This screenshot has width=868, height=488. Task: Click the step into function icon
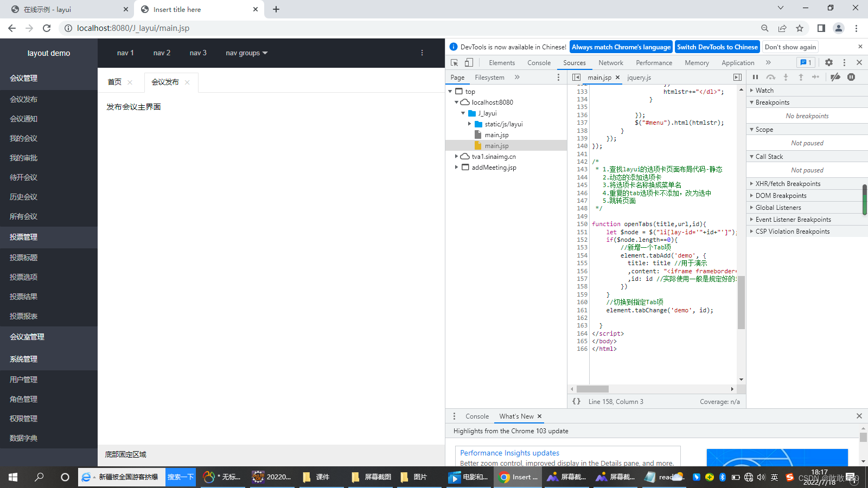(786, 77)
